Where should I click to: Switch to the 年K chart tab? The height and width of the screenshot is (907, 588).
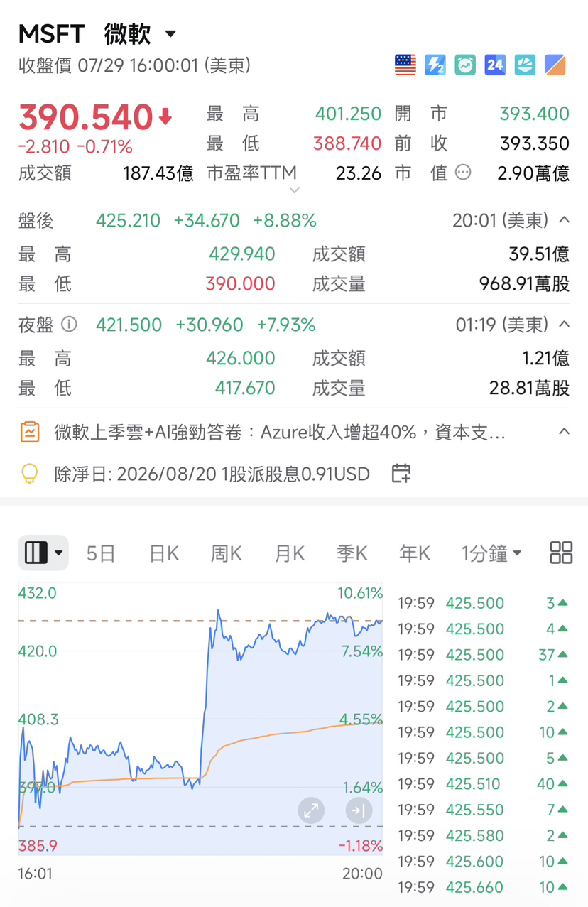coord(415,553)
